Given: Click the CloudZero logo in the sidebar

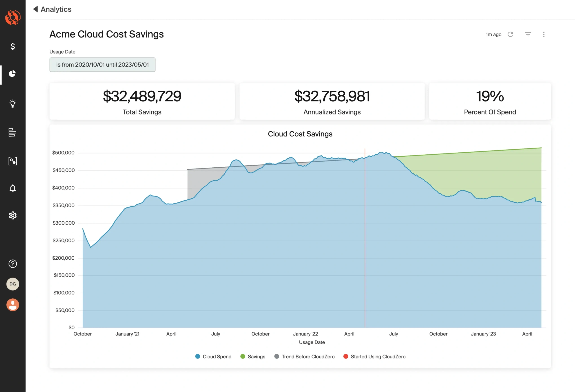Looking at the screenshot, I should coord(13,18).
